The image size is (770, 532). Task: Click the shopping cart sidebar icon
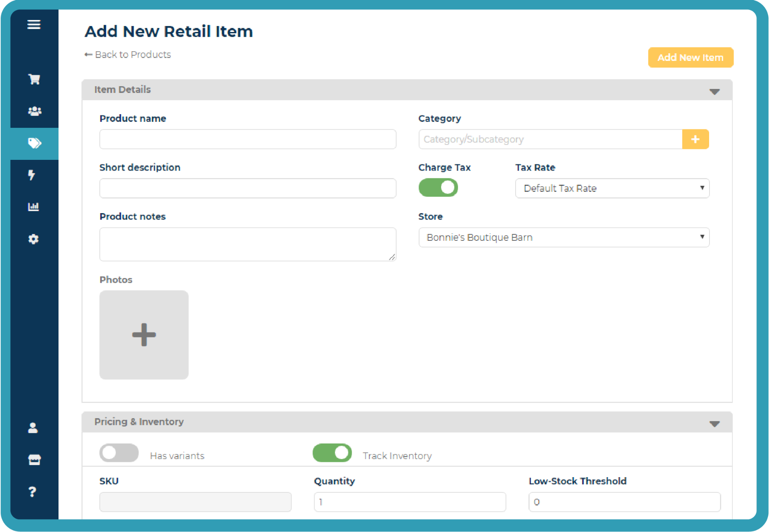(34, 79)
